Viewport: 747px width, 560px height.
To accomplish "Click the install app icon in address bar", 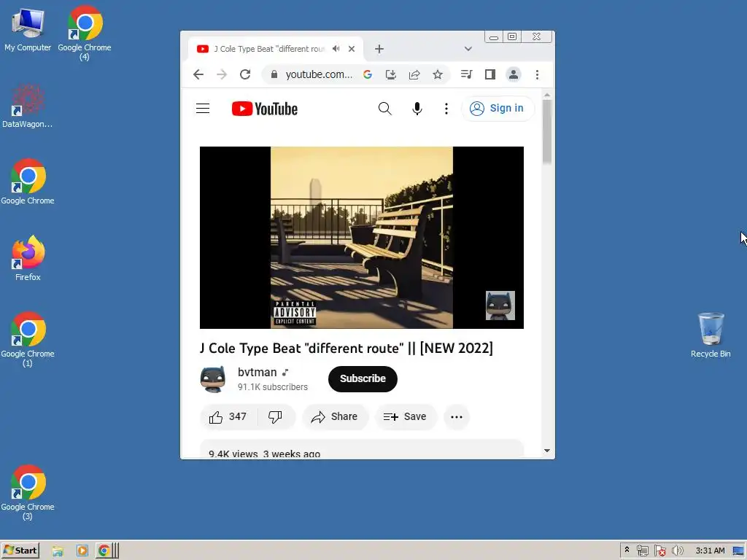I will tap(391, 74).
